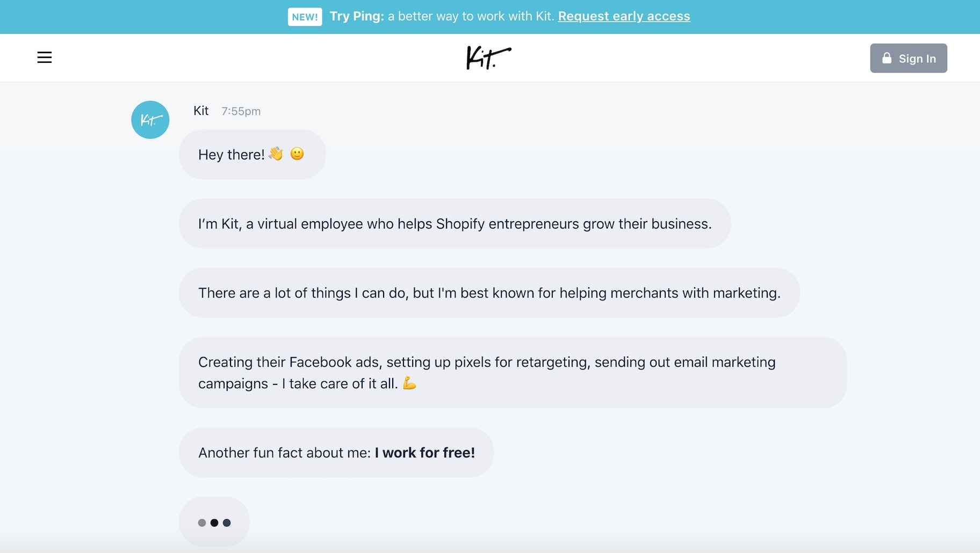Click the 'Try Ping:' banner text

357,16
